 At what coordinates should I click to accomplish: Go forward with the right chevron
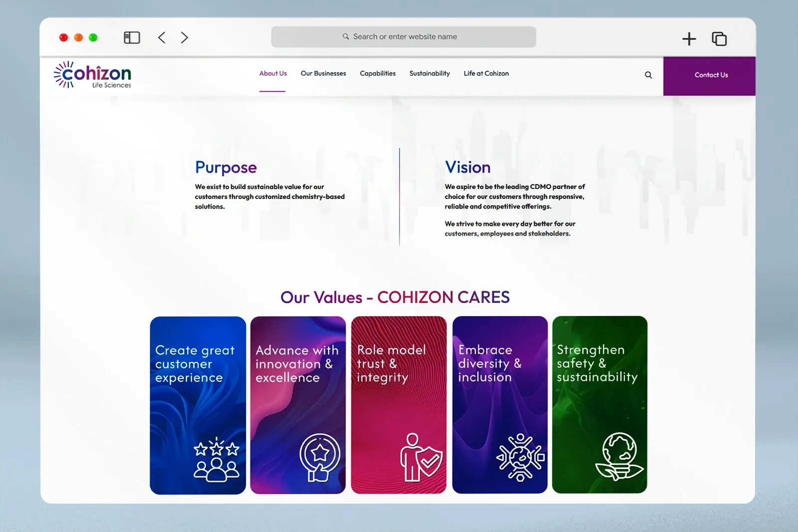click(x=185, y=37)
